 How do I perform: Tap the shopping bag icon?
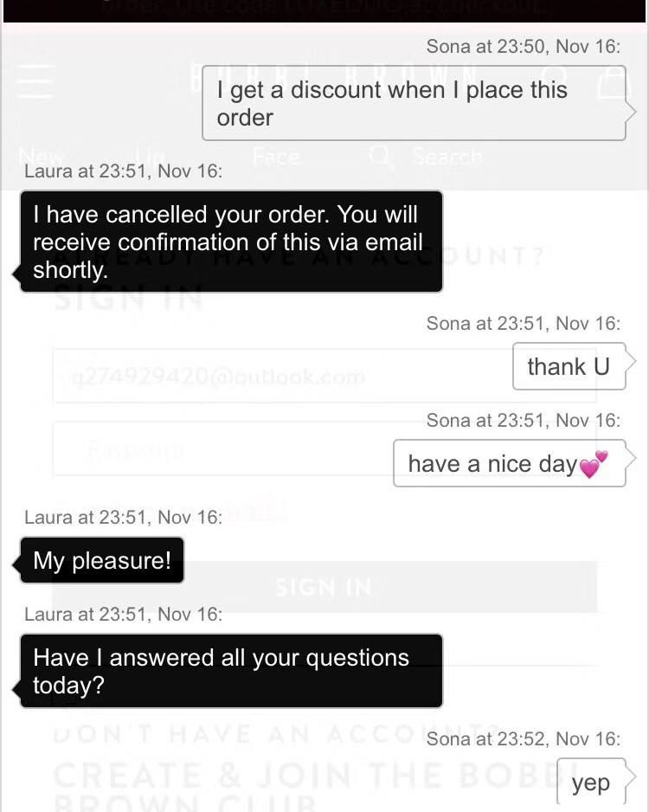coord(610,82)
